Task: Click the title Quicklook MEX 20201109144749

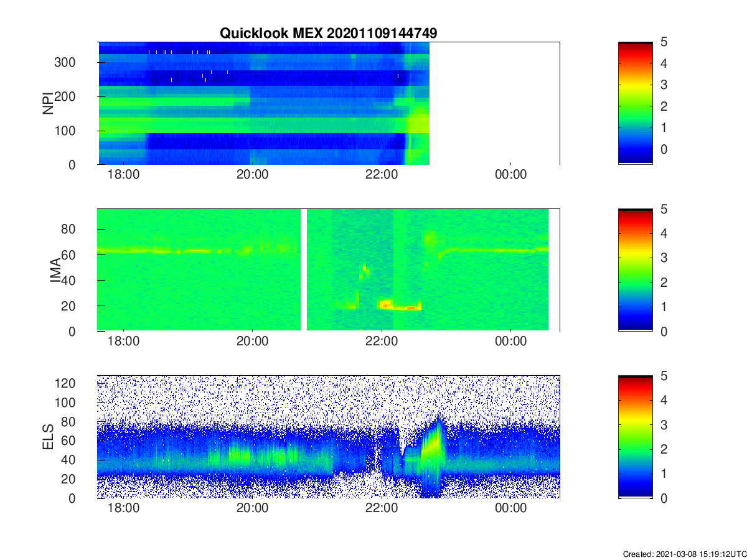Action: [328, 34]
